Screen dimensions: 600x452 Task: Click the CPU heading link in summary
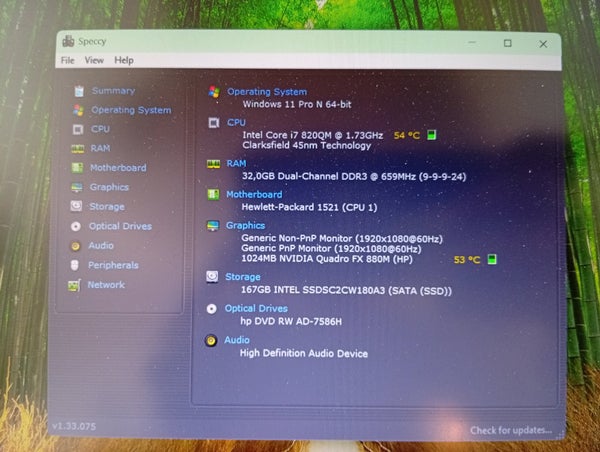tap(236, 122)
